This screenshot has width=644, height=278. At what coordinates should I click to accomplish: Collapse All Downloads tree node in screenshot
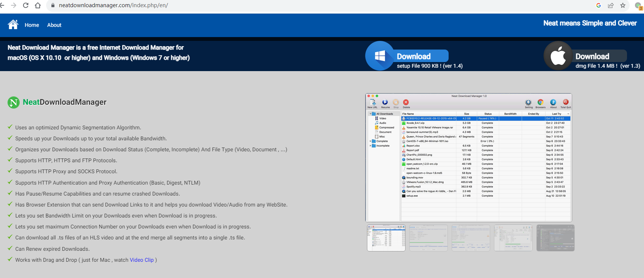pos(370,114)
